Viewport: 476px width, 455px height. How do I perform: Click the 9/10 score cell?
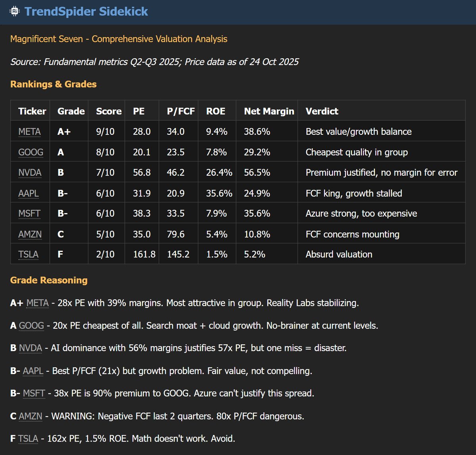click(x=105, y=132)
